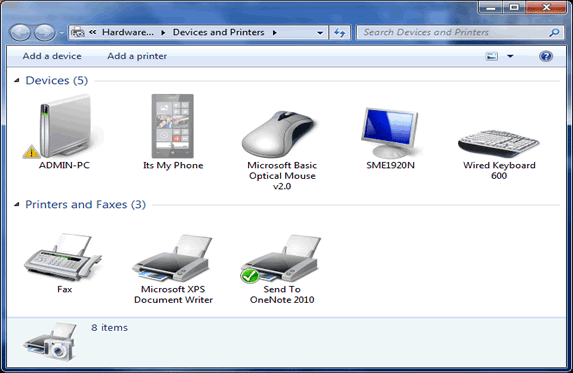The image size is (573, 373).
Task: Select the Wired Keyboard 600 icon
Action: [x=498, y=143]
